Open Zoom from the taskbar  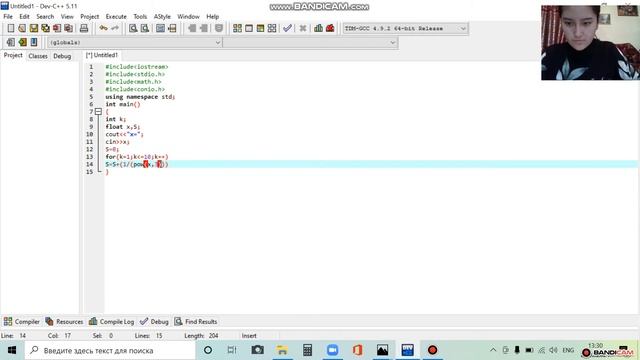coord(333,350)
